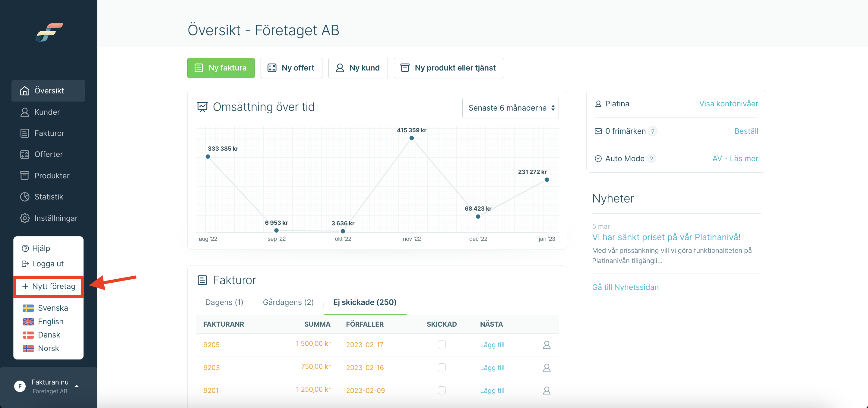
Task: Tick Skickad checkbox for invoice 9205
Action: [x=442, y=344]
